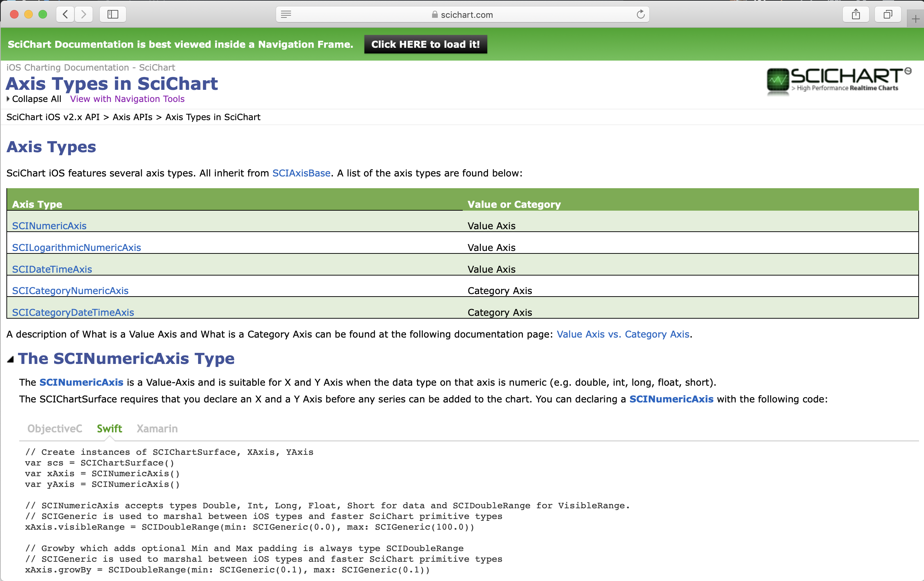924x581 pixels.
Task: Click bold SCINumericAxis link in first paragraph
Action: (81, 382)
